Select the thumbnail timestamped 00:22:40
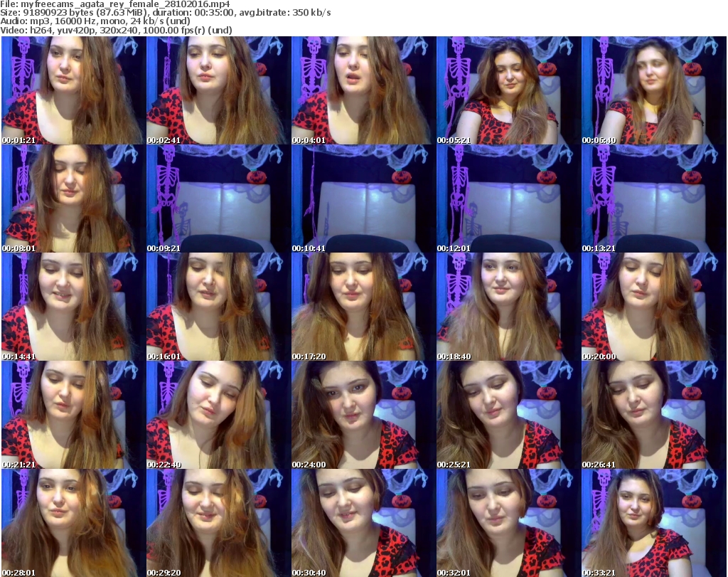 [218, 415]
